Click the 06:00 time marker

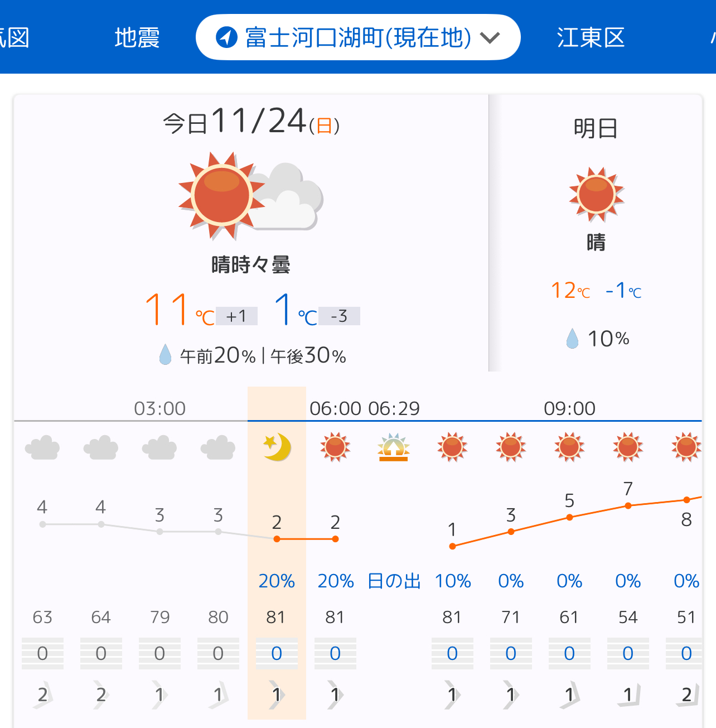(x=335, y=408)
